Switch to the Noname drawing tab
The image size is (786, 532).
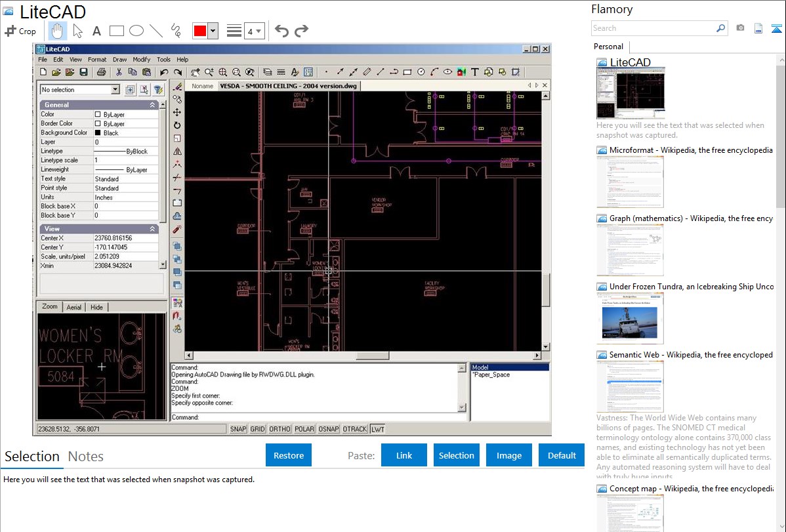coord(203,86)
